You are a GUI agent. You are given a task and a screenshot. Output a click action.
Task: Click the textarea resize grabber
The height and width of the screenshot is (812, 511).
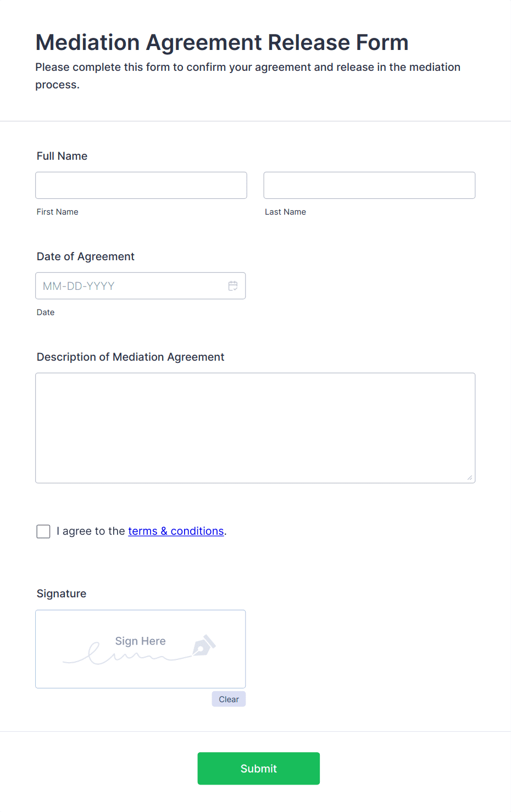tap(471, 478)
